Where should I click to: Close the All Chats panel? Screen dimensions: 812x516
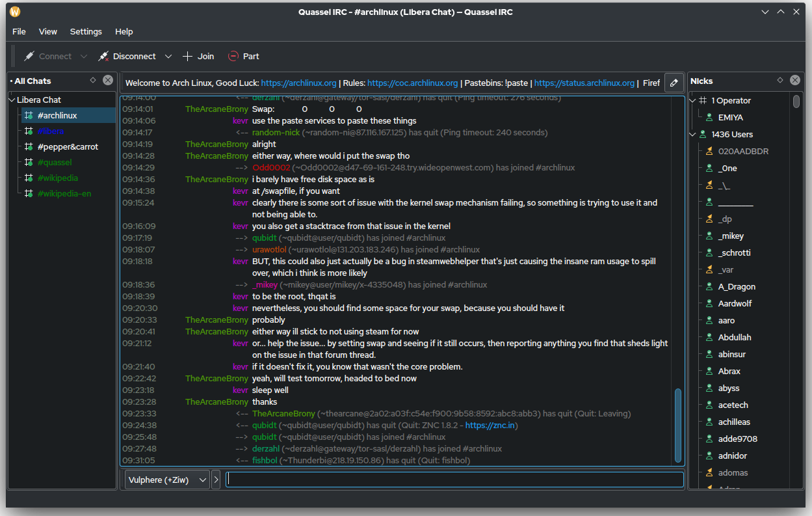(108, 81)
